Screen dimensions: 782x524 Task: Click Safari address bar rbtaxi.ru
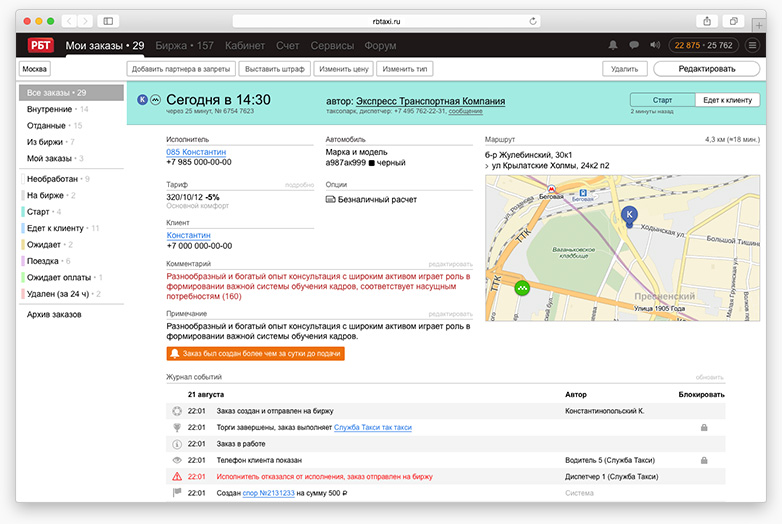[387, 21]
